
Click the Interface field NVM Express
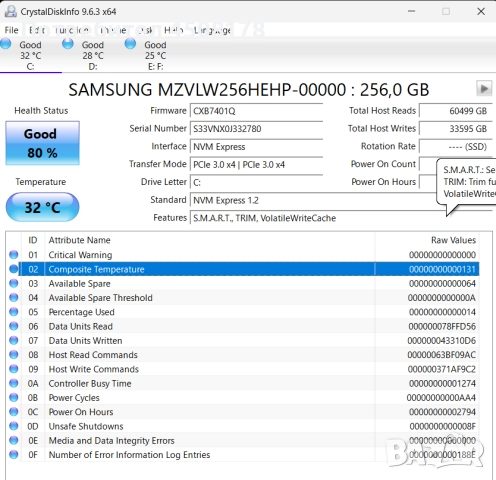coord(256,147)
